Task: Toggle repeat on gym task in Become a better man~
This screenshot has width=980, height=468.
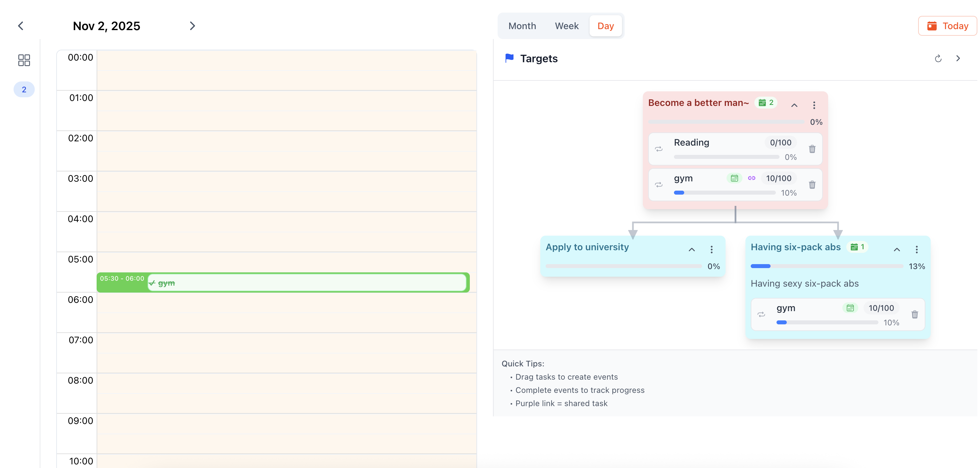Action: (x=659, y=185)
